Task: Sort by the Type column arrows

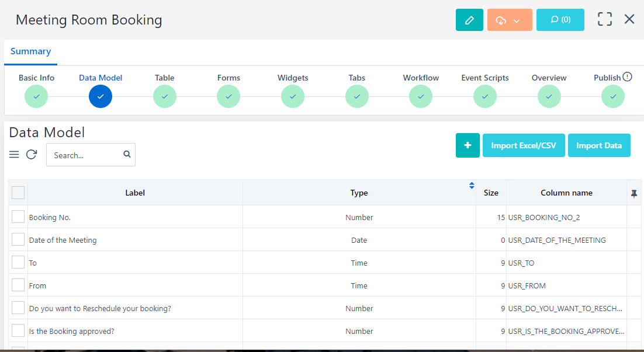Action: click(472, 186)
